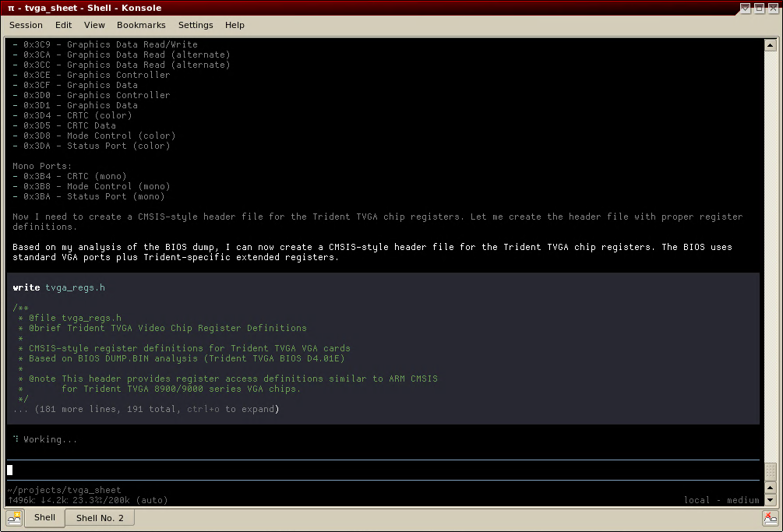The height and width of the screenshot is (532, 783).
Task: Click the '0x3D4 - CRTC (color)' line
Action: coord(72,115)
